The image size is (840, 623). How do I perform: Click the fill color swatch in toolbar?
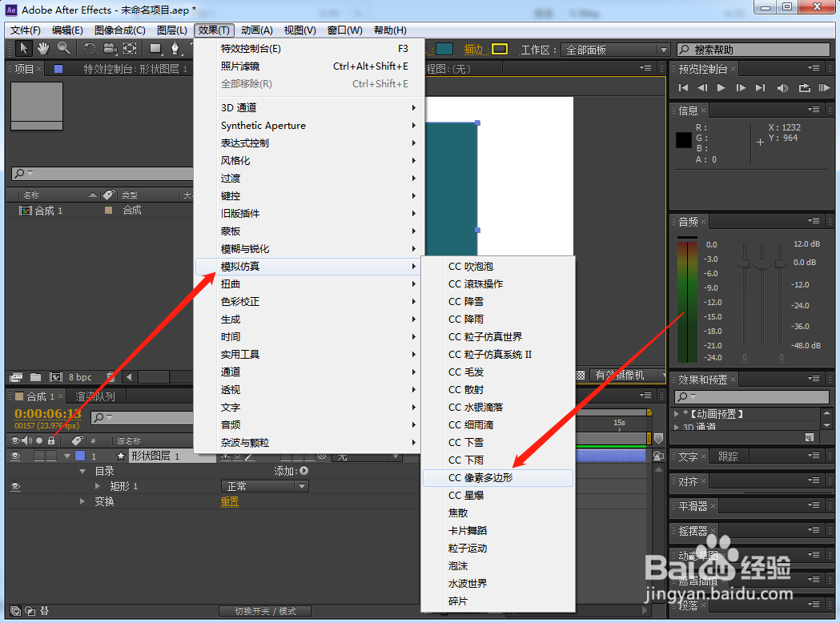click(x=444, y=50)
